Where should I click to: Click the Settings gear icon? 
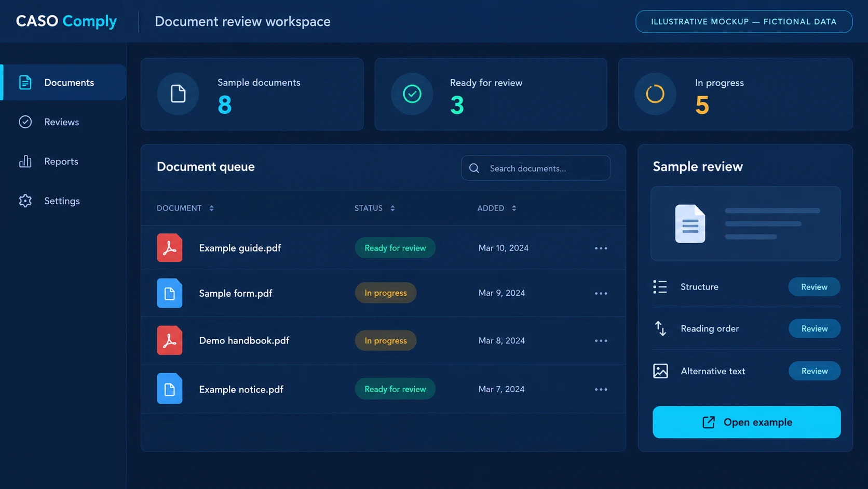pos(25,201)
